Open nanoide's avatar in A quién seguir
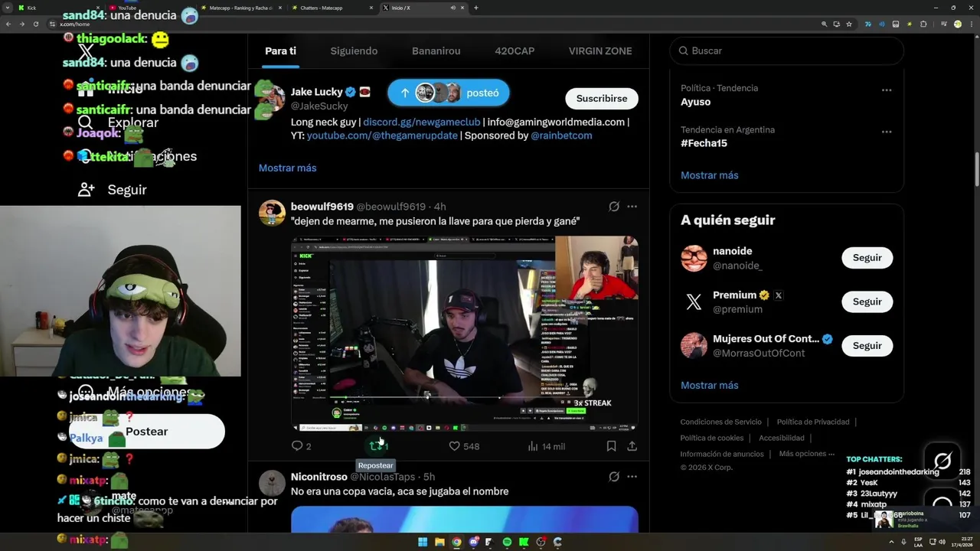This screenshot has width=980, height=551. pos(694,258)
